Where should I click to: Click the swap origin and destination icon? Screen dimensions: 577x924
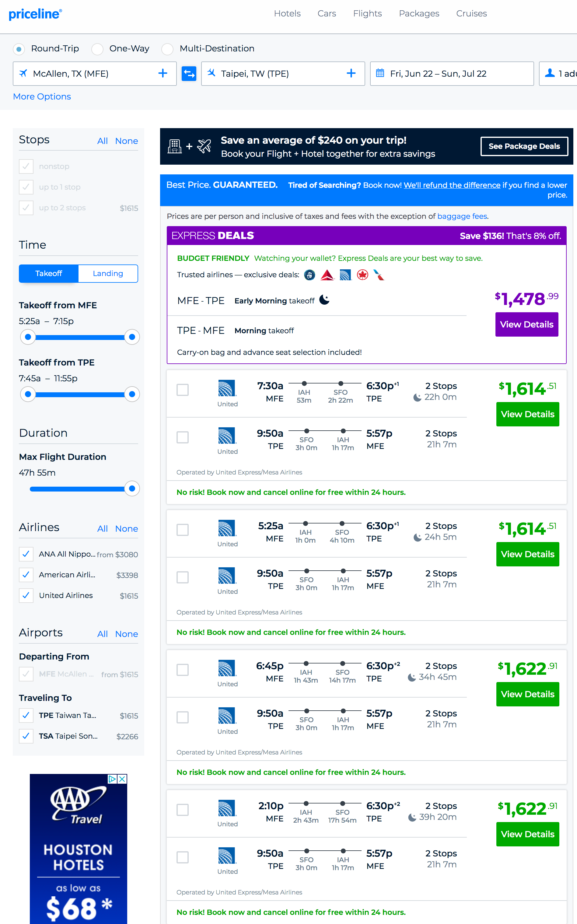click(x=189, y=73)
